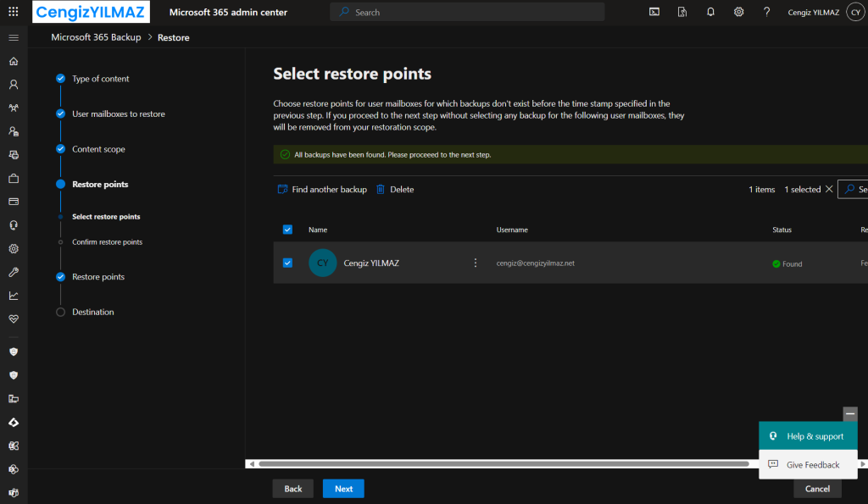Select Find another backup command
Viewport: 868px width, 504px height.
click(322, 190)
